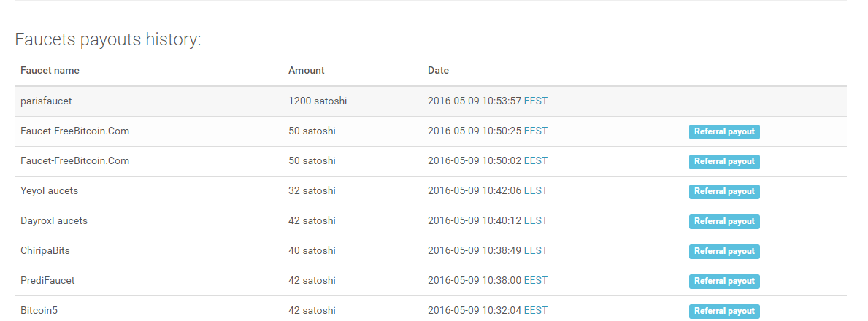Click the EEST link in the parisfaucet row
This screenshot has width=868, height=321.
(x=535, y=101)
